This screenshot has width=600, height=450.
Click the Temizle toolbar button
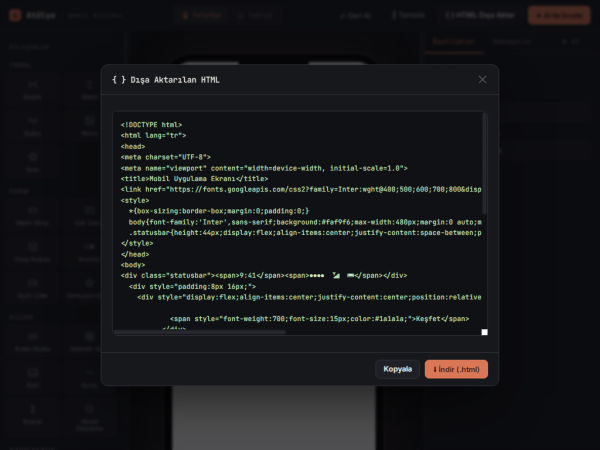[408, 15]
